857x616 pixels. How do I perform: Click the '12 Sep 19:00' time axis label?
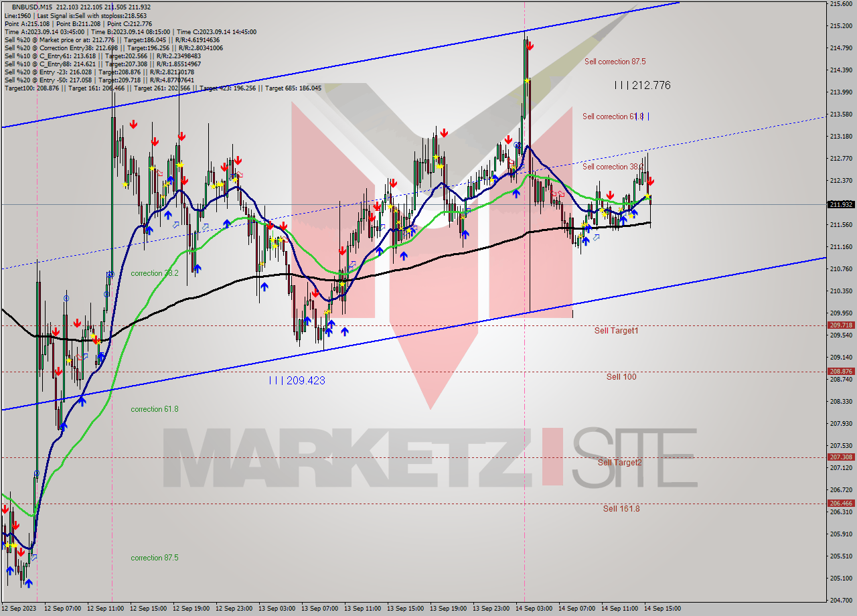coord(191,609)
